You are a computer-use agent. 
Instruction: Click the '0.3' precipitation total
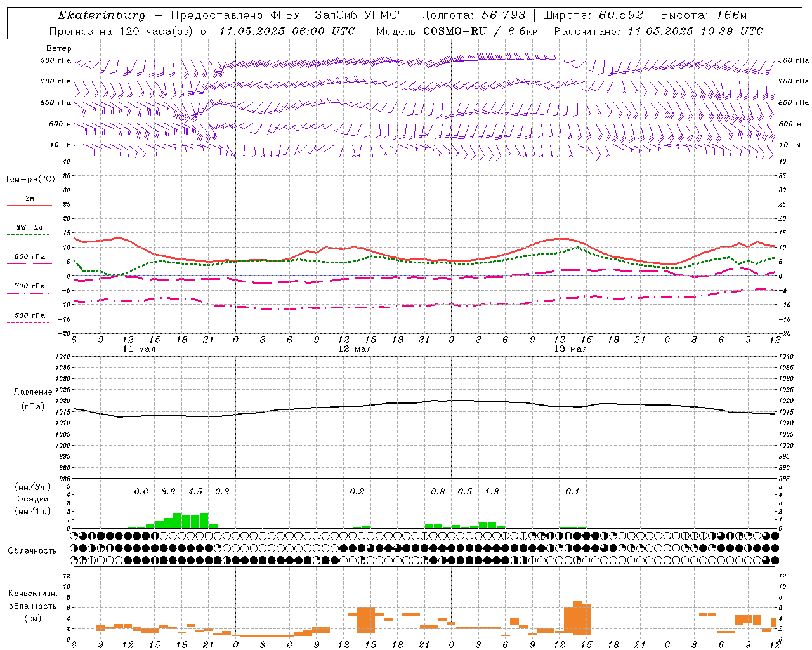222,491
